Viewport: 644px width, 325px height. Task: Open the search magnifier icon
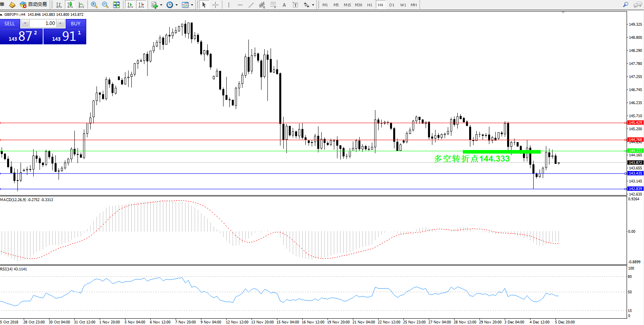pos(625,5)
